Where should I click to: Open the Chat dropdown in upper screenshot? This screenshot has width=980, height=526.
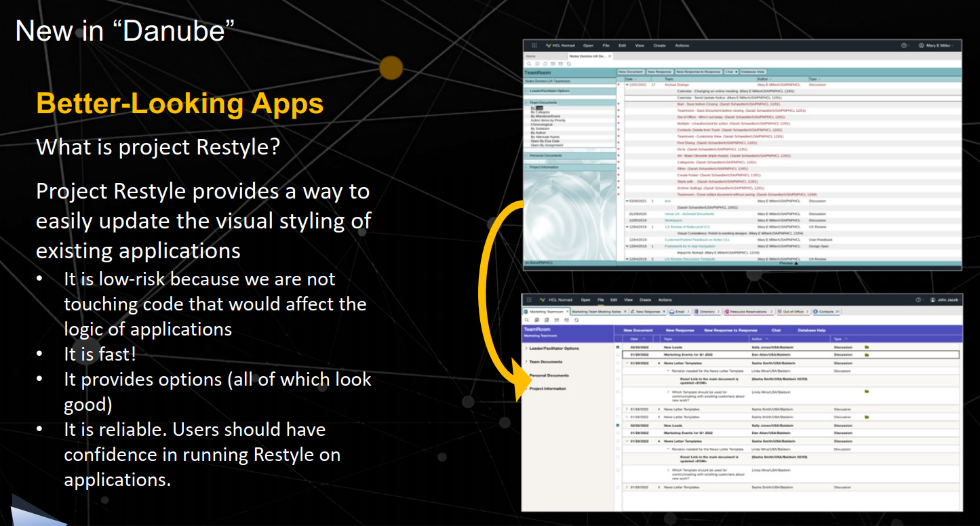click(x=730, y=71)
